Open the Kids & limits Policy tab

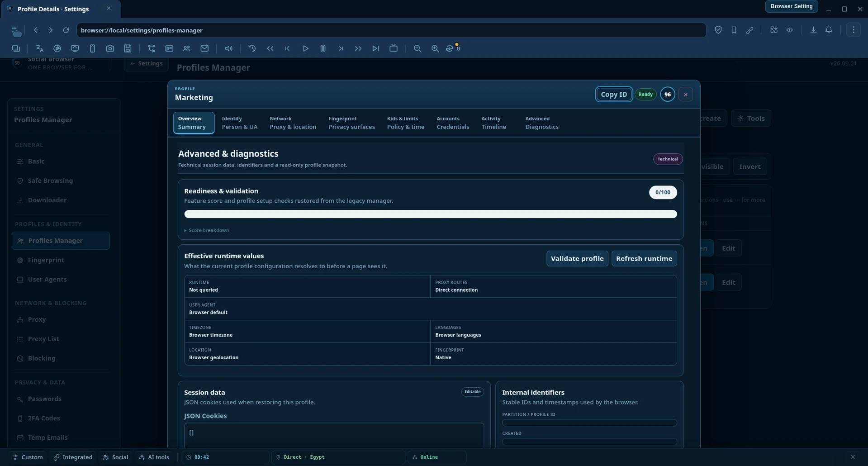click(405, 123)
